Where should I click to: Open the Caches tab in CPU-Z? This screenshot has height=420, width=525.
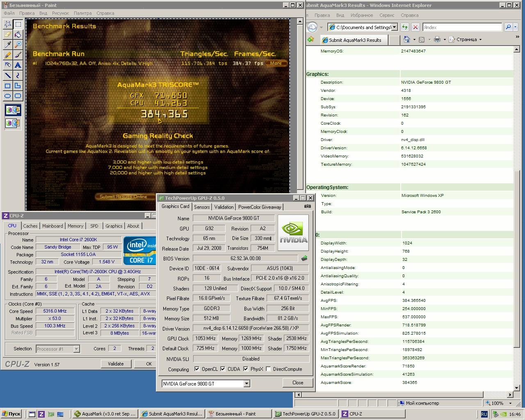click(30, 226)
